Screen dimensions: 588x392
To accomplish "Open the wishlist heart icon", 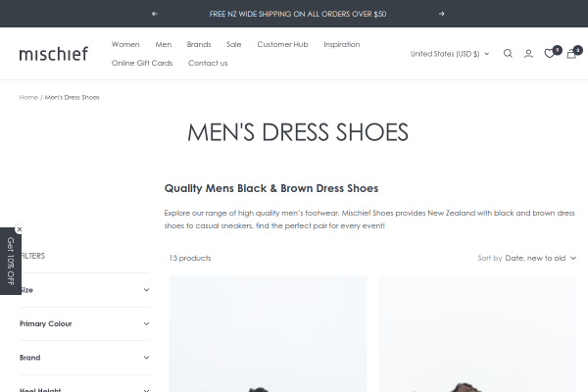I will pos(549,54).
